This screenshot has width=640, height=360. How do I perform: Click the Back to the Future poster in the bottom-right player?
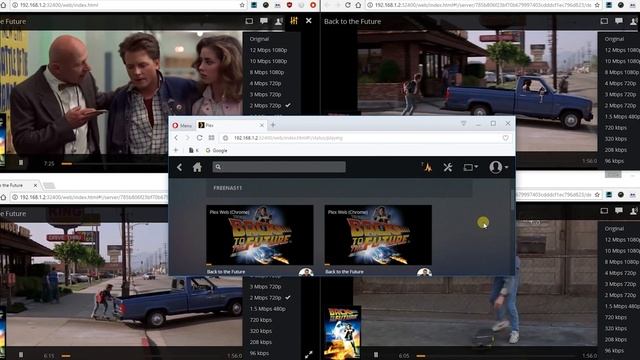point(342,333)
